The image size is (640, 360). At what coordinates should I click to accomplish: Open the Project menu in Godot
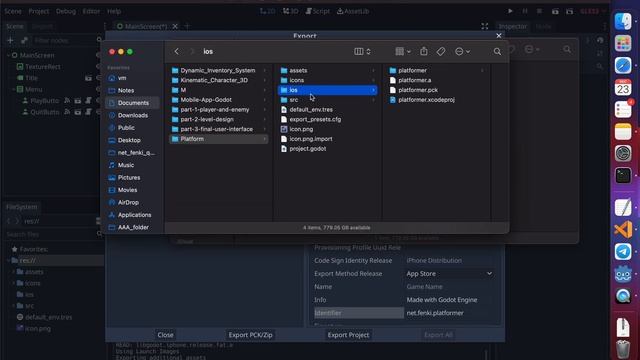pos(39,11)
